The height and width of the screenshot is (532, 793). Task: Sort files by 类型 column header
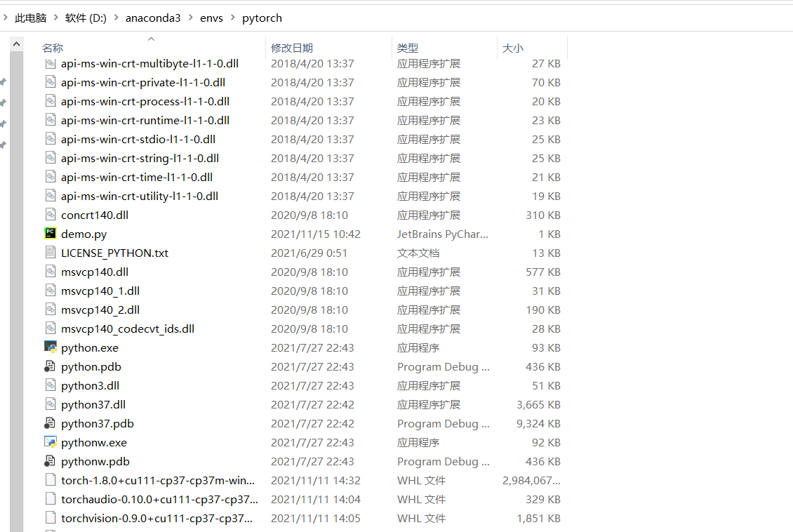click(x=408, y=48)
